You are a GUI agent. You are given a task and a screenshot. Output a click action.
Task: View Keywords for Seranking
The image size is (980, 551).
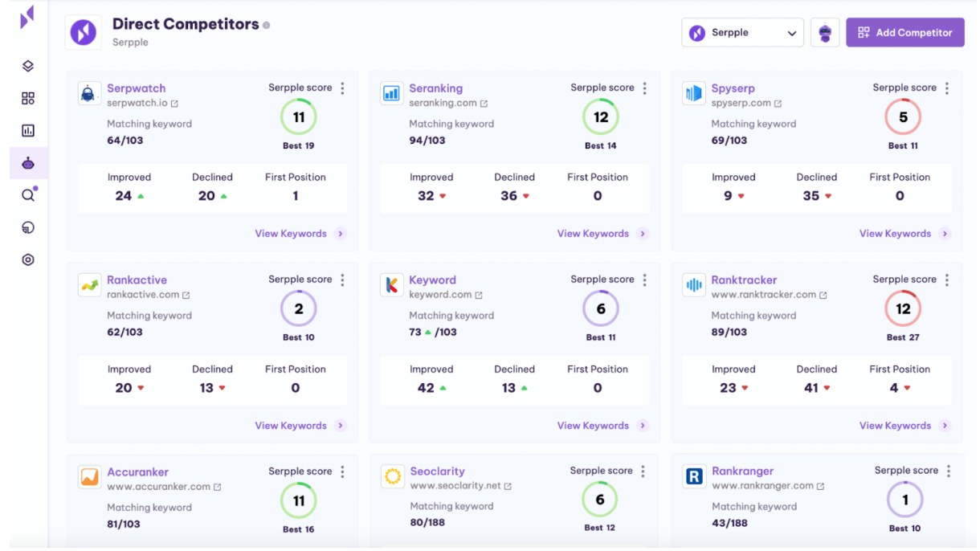tap(602, 234)
